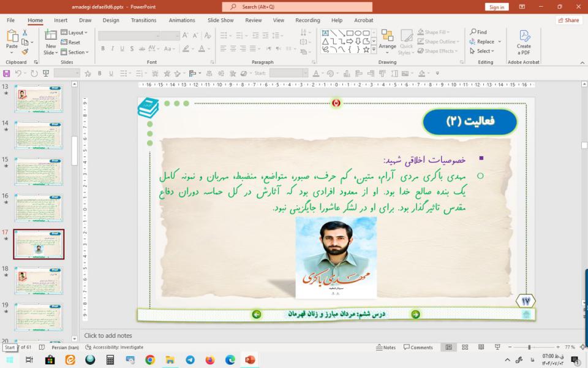Click the Share button

coord(569,20)
